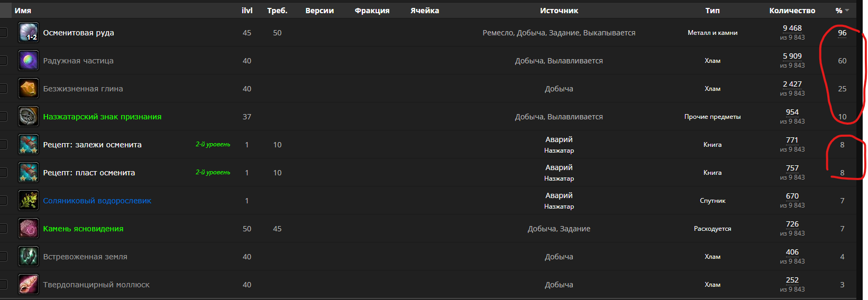Open the Безжизненная глина icon
Image resolution: width=868 pixels, height=300 pixels.
(x=29, y=89)
